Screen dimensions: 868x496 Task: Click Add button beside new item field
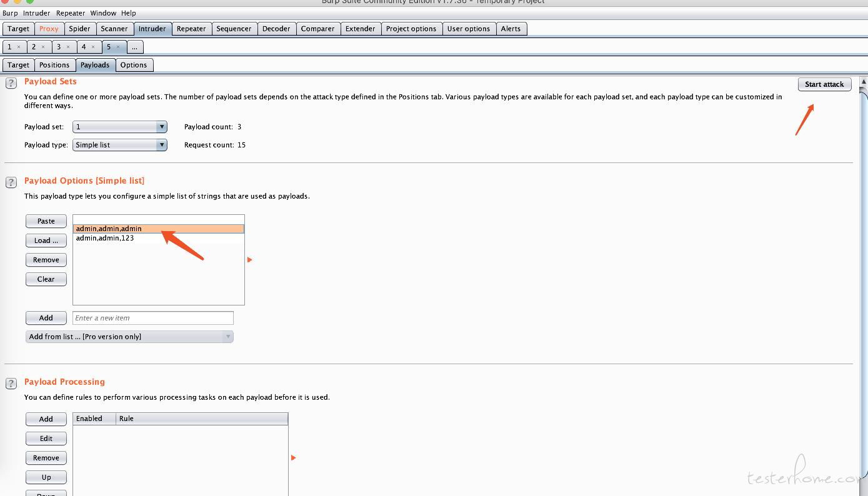pyautogui.click(x=46, y=318)
